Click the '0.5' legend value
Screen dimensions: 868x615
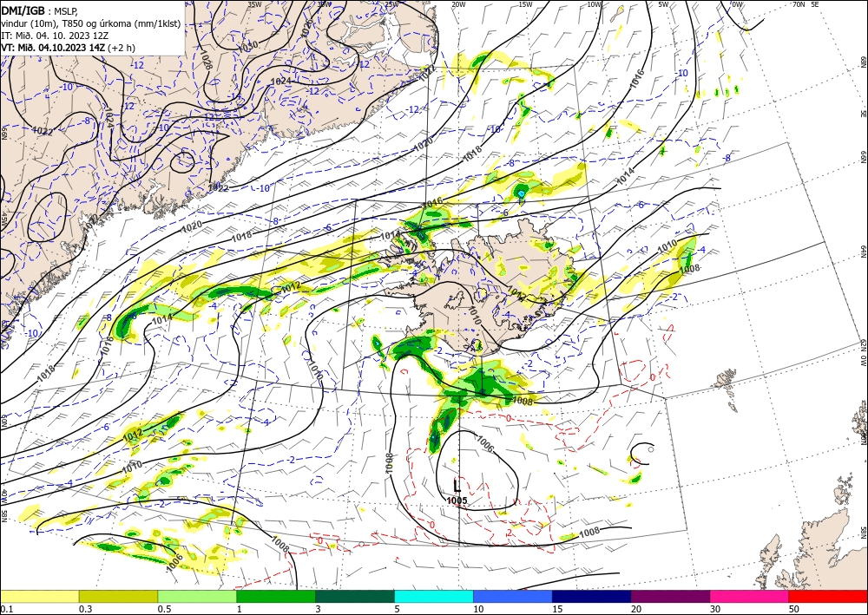[x=164, y=609]
